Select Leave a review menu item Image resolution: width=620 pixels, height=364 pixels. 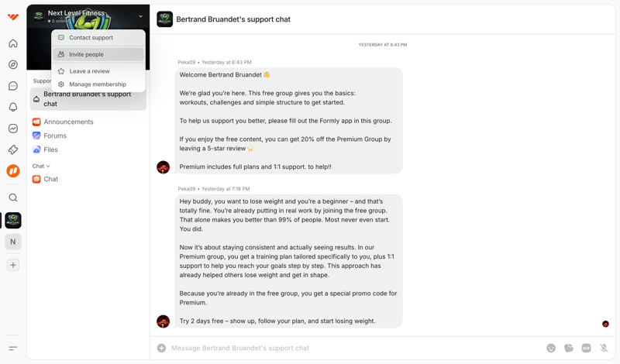pyautogui.click(x=89, y=71)
